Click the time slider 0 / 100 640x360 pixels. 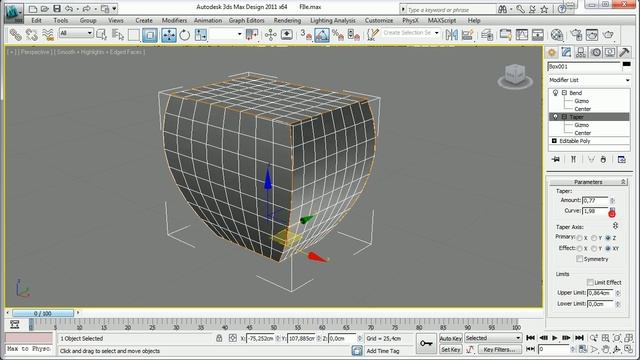click(43, 313)
